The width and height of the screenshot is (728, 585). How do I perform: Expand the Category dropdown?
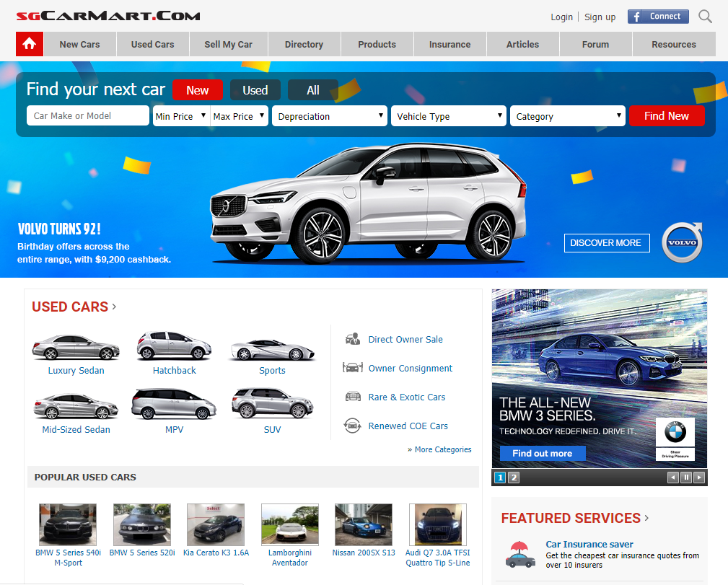tap(568, 116)
